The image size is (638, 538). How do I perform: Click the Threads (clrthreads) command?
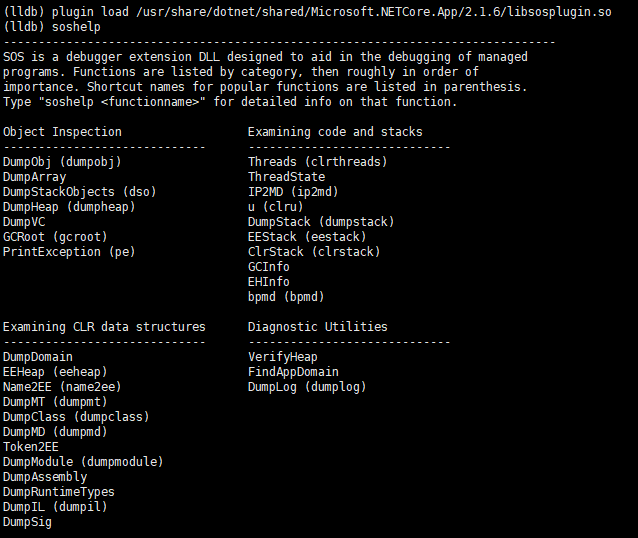(x=317, y=162)
